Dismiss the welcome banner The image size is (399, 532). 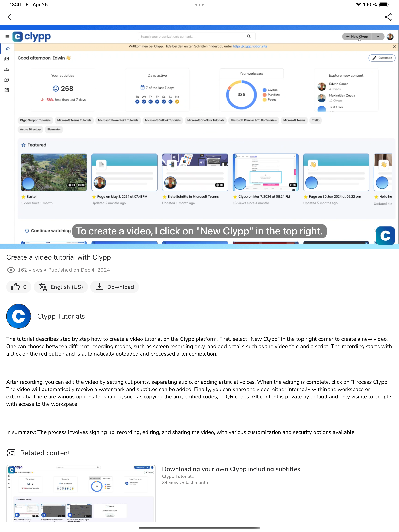[x=394, y=47]
